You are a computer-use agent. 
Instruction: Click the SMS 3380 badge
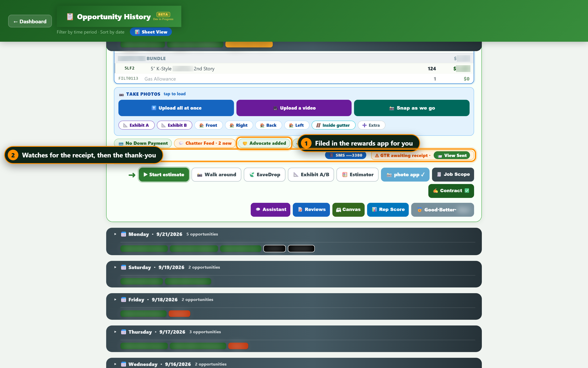click(x=345, y=155)
